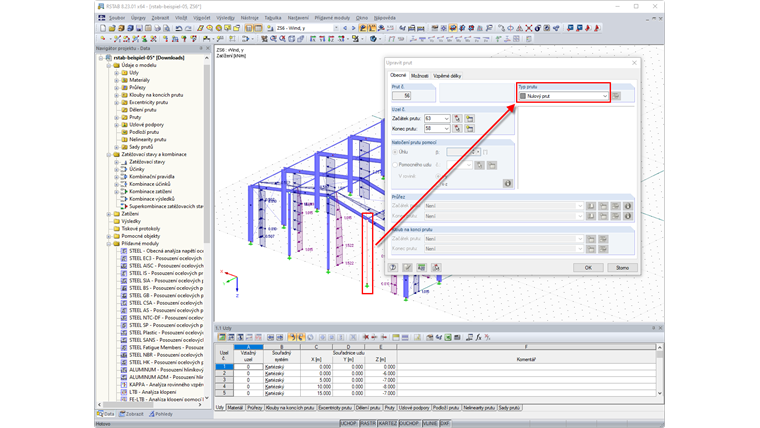The height and width of the screenshot is (428, 760).
Task: Pick start node 63 in graphic icon
Action: pyautogui.click(x=457, y=118)
